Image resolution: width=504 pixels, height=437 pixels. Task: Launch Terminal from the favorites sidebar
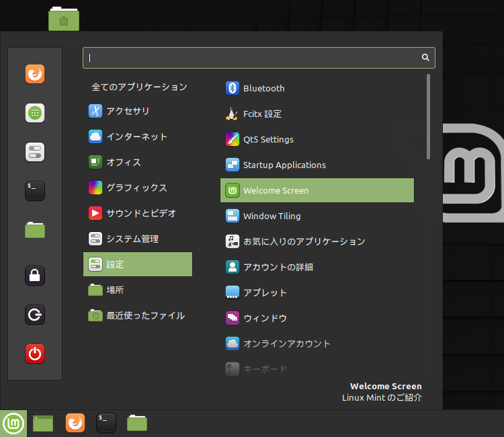(x=35, y=191)
